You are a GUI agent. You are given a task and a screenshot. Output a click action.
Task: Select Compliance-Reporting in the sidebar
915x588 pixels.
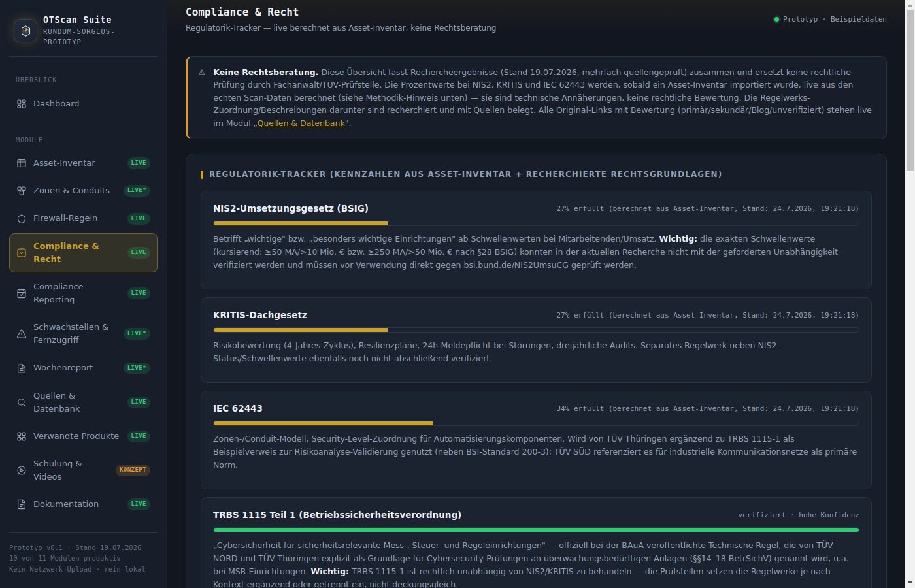point(83,293)
